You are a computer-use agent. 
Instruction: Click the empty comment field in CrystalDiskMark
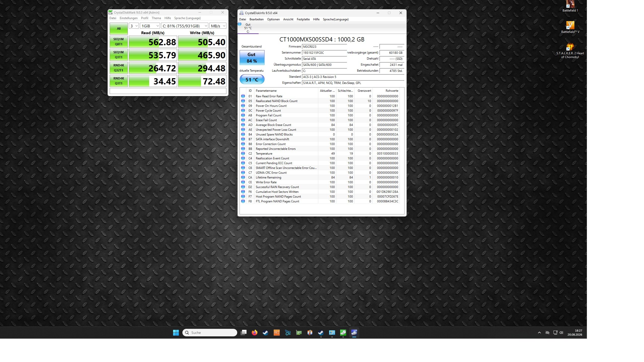pos(168,91)
